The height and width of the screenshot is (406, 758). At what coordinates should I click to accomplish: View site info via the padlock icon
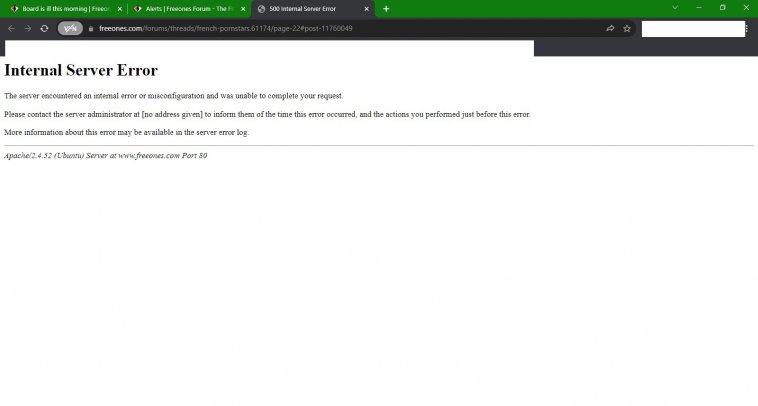91,28
